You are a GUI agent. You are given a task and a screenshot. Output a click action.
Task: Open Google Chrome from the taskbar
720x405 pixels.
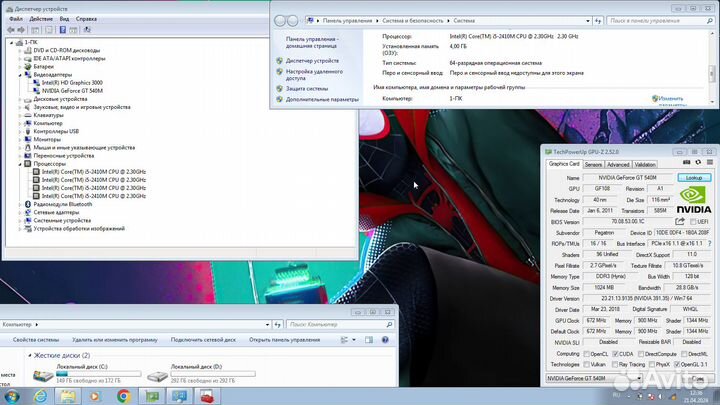[x=123, y=396]
